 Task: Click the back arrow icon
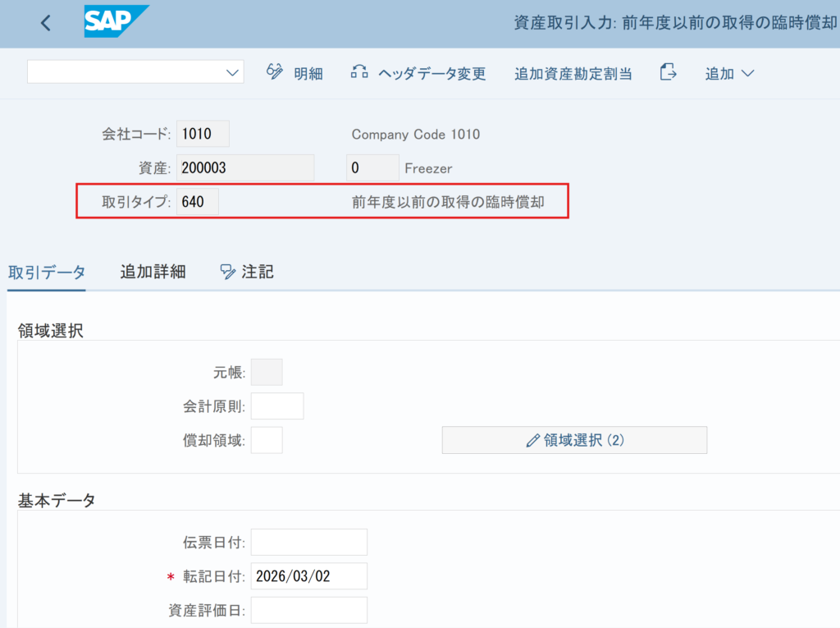click(46, 23)
